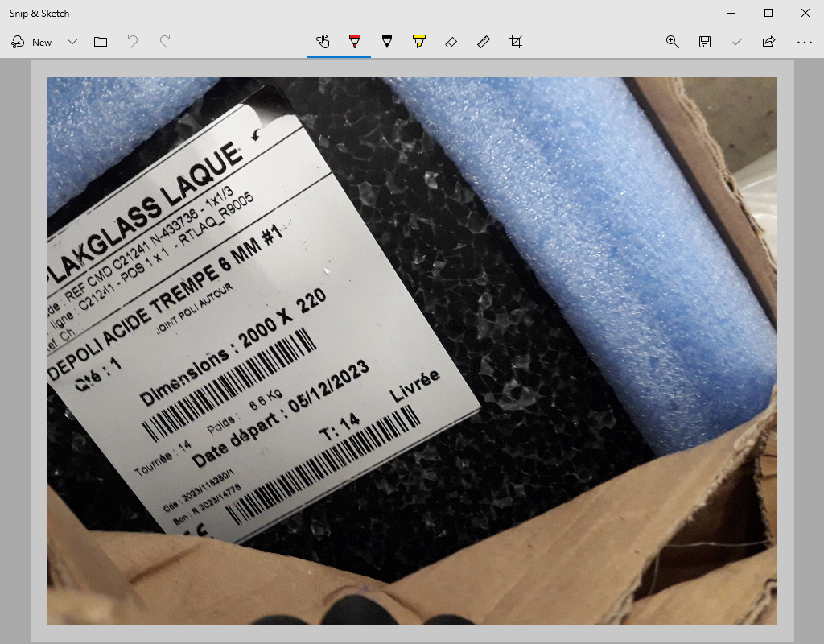Click the checkmark copy icon
This screenshot has height=644, width=824.
[736, 42]
